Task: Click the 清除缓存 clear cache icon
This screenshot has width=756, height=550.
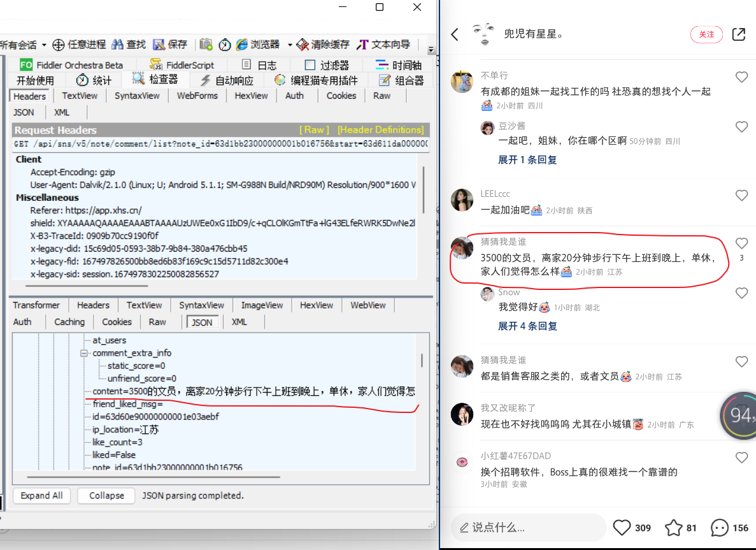Action: point(302,45)
